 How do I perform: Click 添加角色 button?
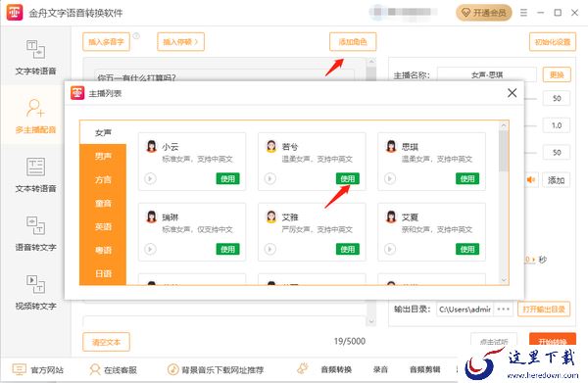click(353, 41)
